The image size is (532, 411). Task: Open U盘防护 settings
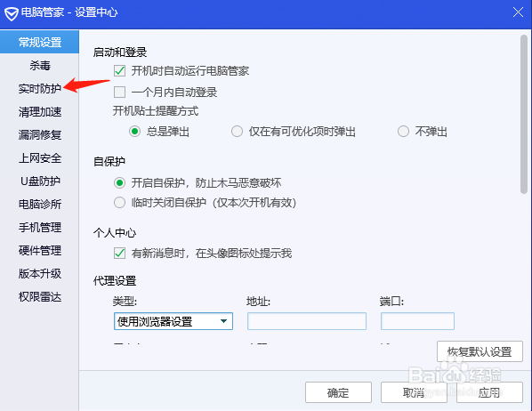point(40,181)
